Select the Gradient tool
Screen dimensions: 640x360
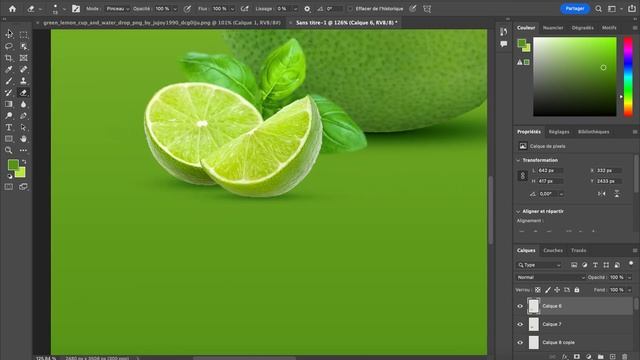(x=9, y=104)
